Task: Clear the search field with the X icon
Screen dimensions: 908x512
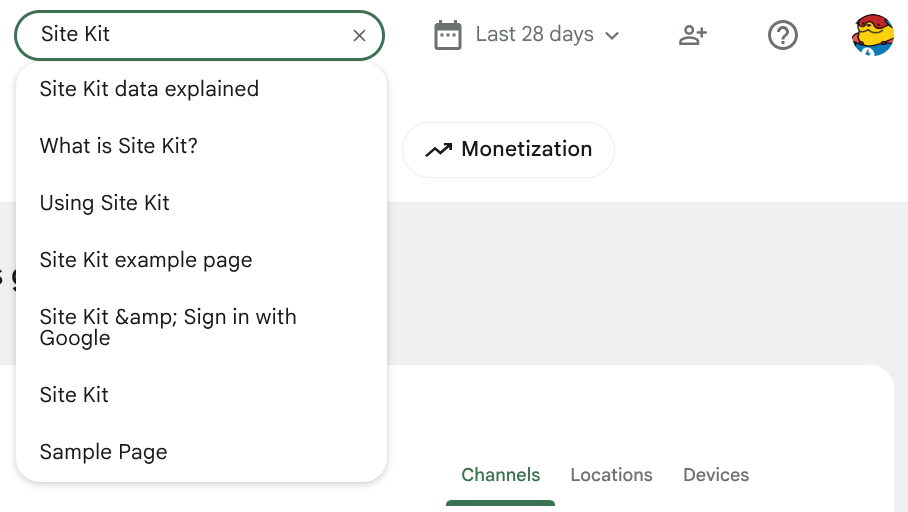Action: tap(360, 36)
